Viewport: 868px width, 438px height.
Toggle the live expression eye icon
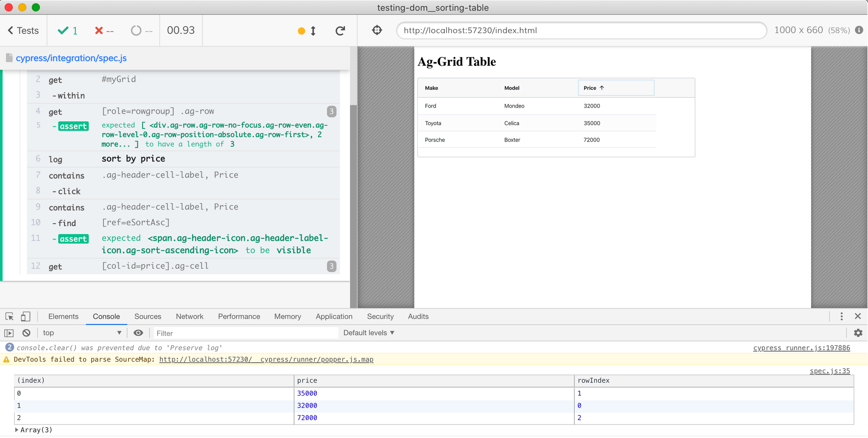point(138,333)
